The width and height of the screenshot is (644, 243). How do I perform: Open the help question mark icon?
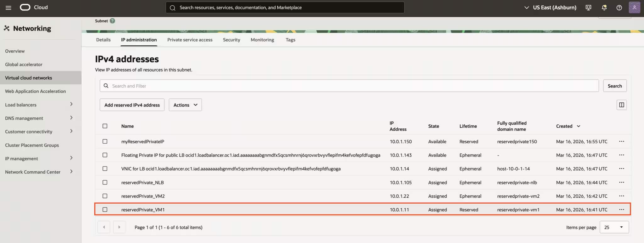(619, 8)
